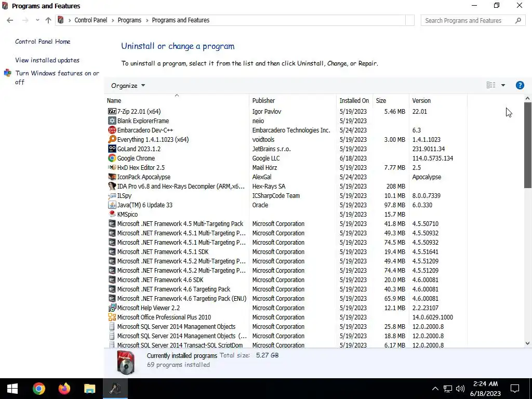Click the Hex-Rays SA publisher cell
This screenshot has height=399, width=532.
(x=269, y=187)
